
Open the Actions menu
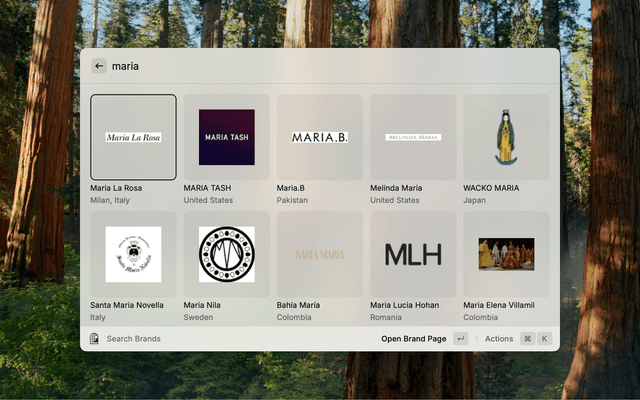[x=498, y=339]
